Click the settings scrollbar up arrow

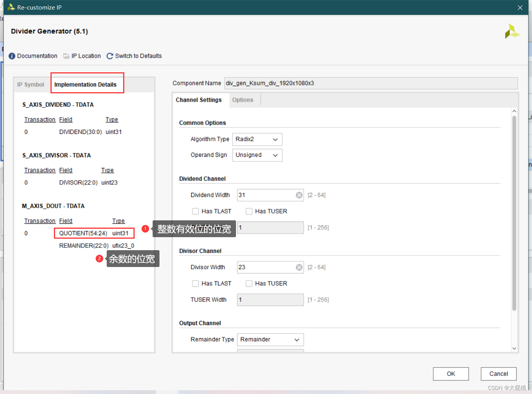(x=514, y=111)
